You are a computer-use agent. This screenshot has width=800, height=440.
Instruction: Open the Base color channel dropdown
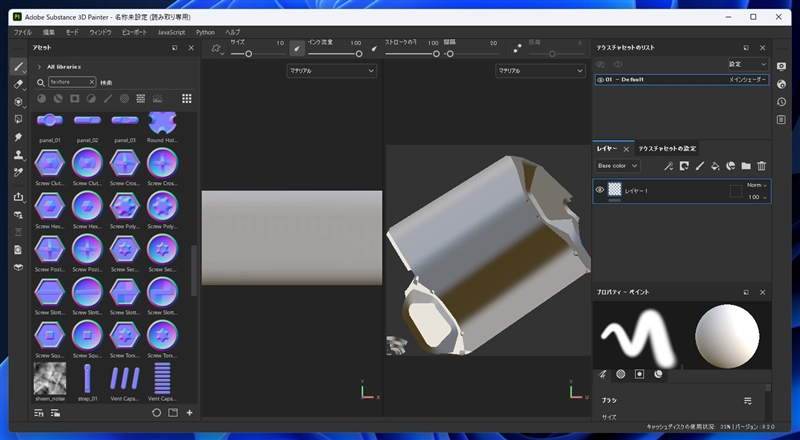coord(617,166)
